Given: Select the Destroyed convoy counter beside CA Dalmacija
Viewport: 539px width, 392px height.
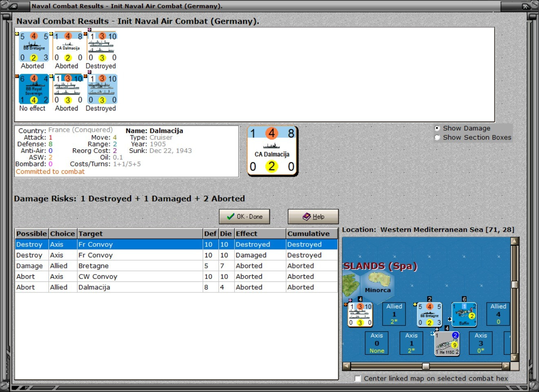Looking at the screenshot, I should (x=102, y=47).
